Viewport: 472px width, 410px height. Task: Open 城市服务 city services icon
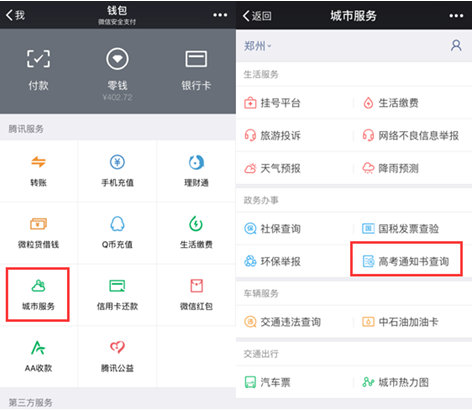click(x=38, y=286)
